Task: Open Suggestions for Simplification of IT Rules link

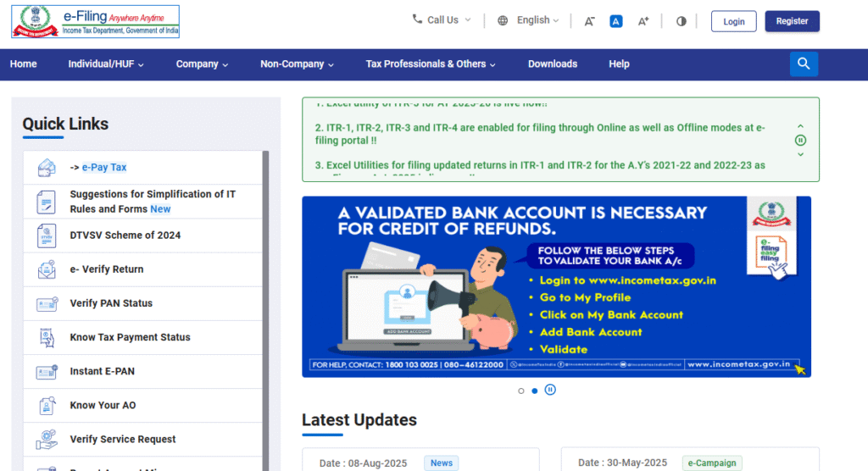Action: pyautogui.click(x=153, y=202)
